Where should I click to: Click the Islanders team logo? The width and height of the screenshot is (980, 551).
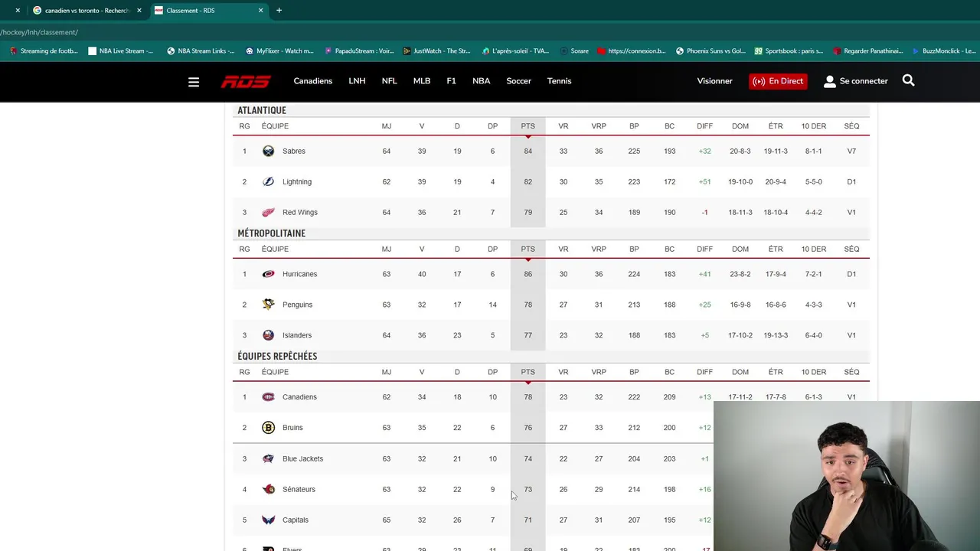coord(268,335)
